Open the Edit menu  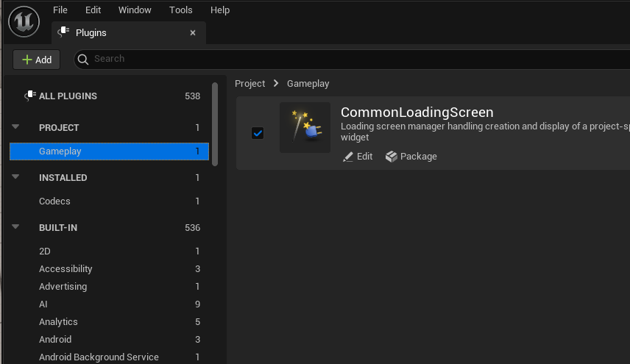(x=93, y=10)
